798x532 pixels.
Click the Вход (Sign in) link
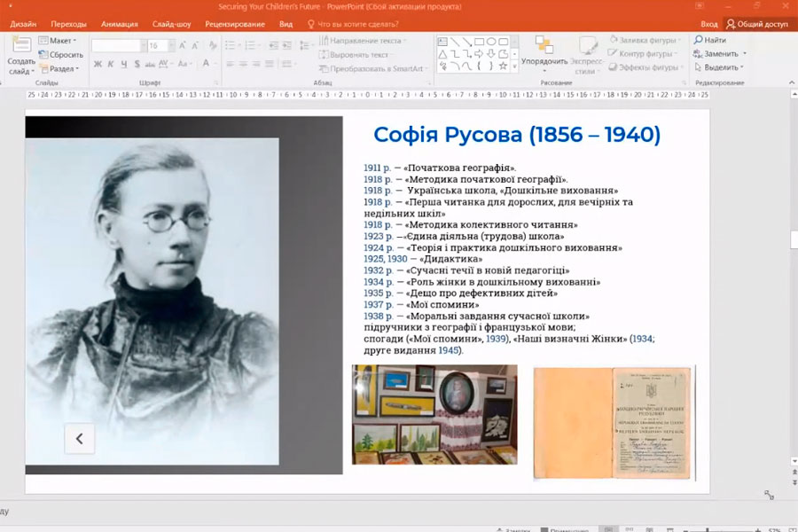coord(709,24)
